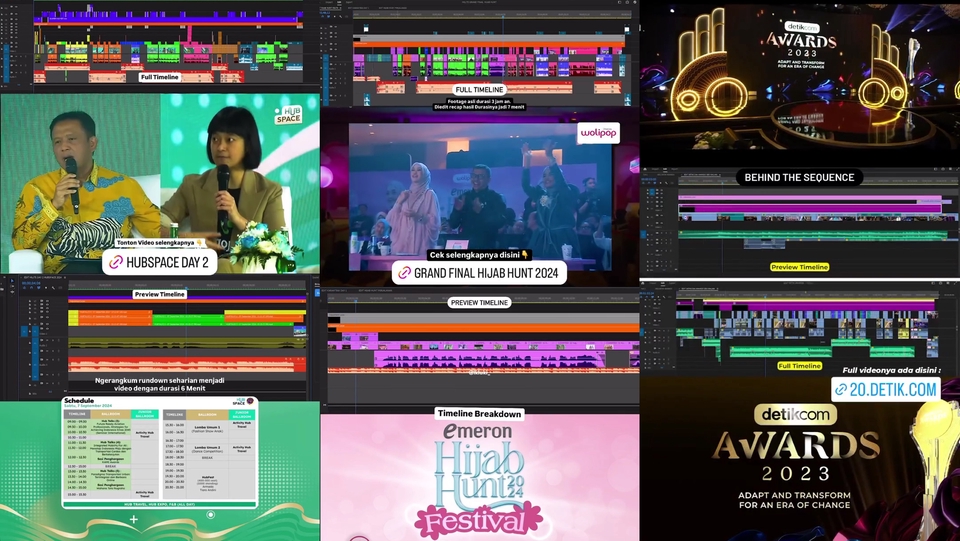This screenshot has width=960, height=541.
Task: Click the Hub Space logo on the talk video
Action: (287, 112)
